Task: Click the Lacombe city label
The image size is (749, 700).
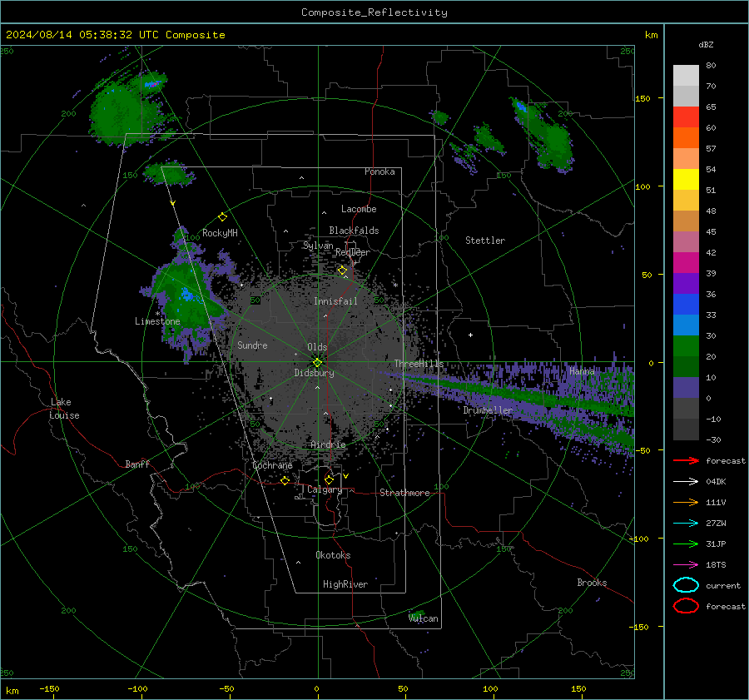Action: (359, 209)
